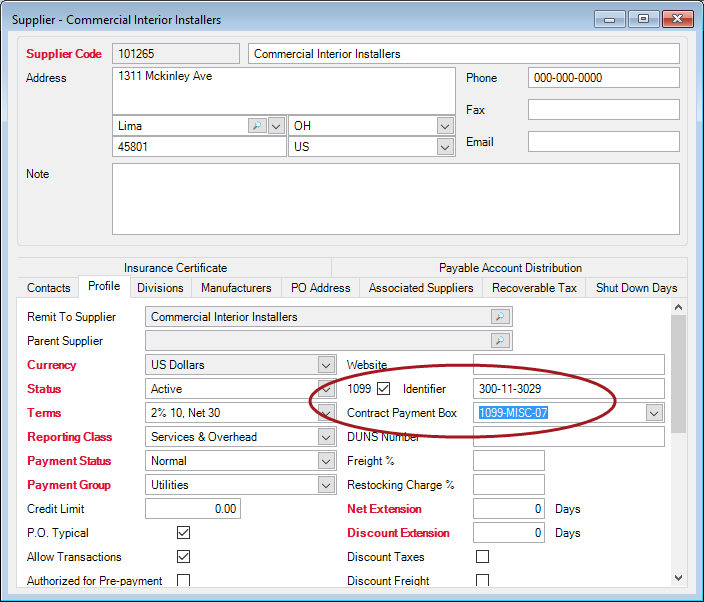
Task: Check the Discount Freight checkbox
Action: coord(482,580)
